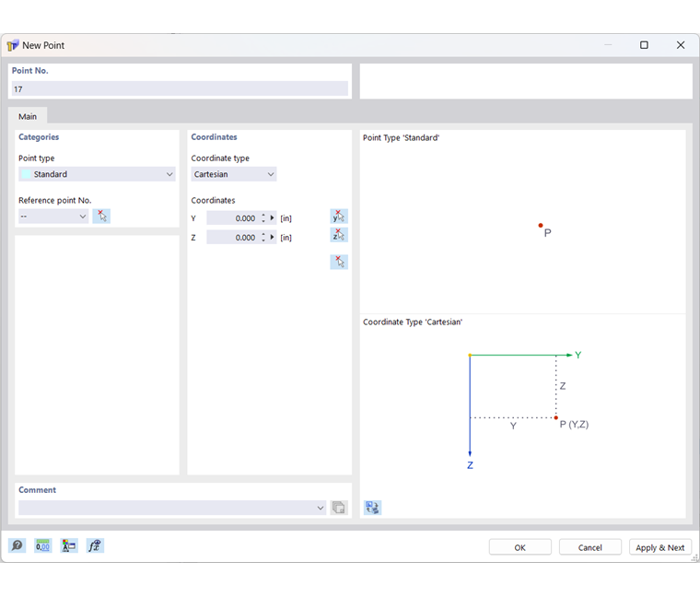Click the Cancel button
700x597 pixels.
(x=589, y=547)
